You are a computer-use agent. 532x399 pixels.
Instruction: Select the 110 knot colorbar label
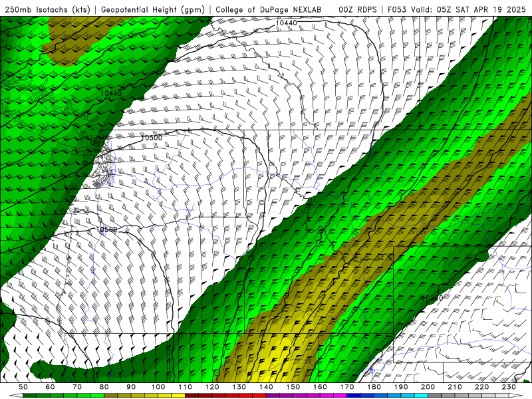185,387
